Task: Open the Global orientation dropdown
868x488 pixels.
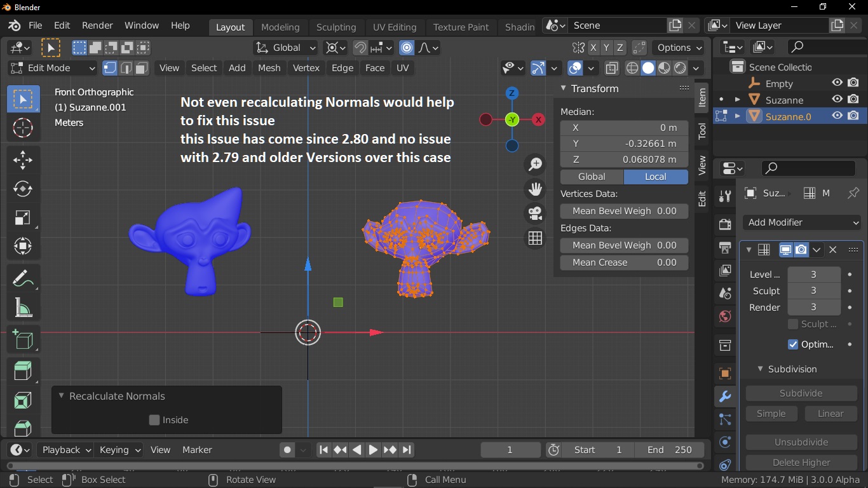Action: 285,48
